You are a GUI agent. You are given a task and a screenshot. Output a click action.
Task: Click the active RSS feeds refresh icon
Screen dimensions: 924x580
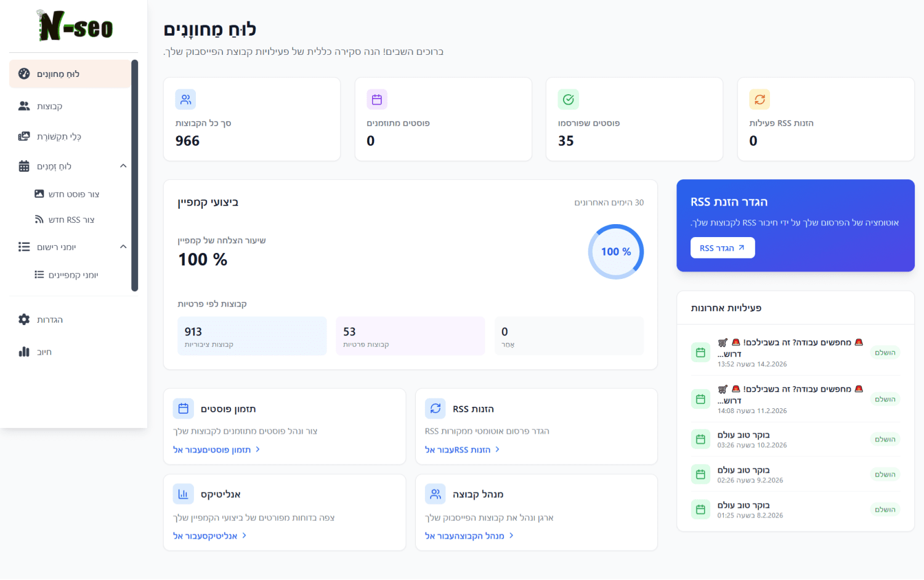760,99
